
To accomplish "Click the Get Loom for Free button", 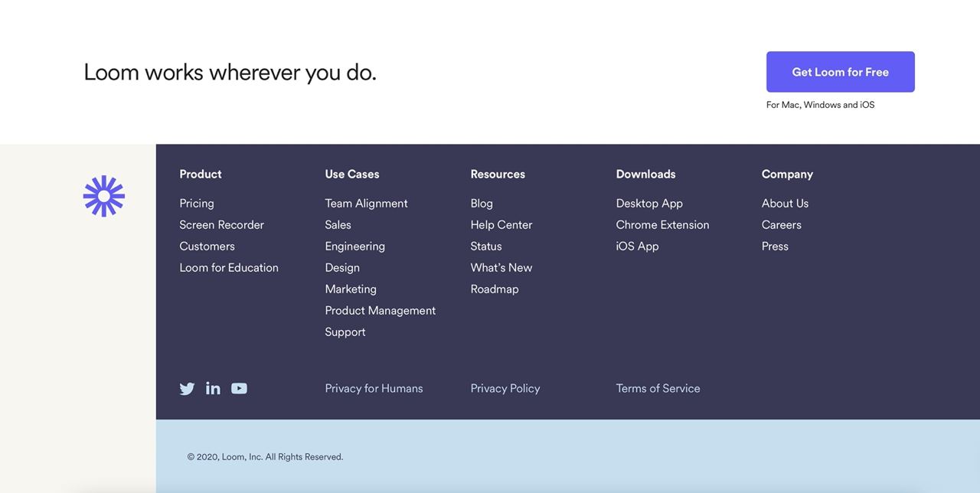I will [840, 72].
